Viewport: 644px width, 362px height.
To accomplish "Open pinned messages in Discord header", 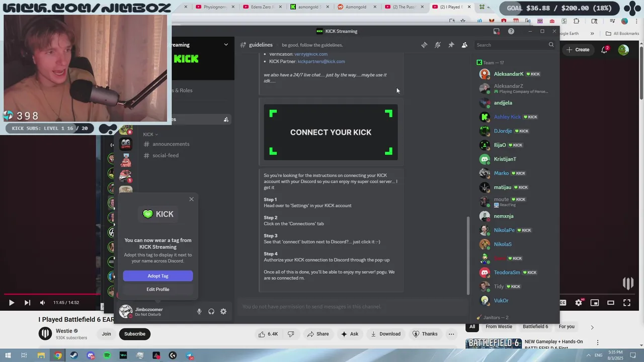I will 451,45.
